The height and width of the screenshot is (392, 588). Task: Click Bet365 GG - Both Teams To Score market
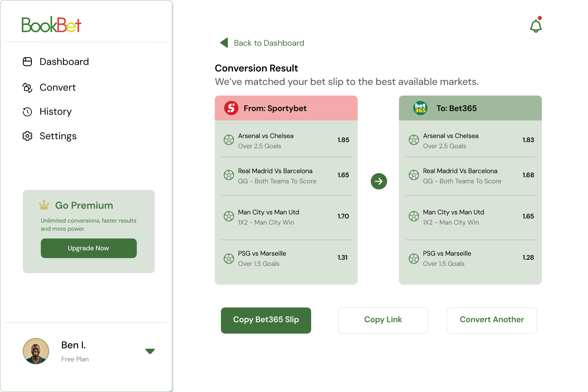coord(462,181)
